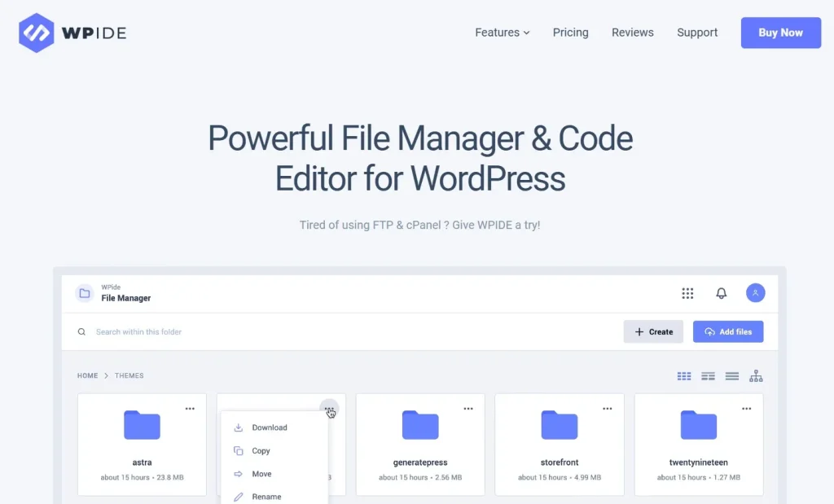Click the 'astra' folder name
The image size is (834, 504).
click(142, 462)
